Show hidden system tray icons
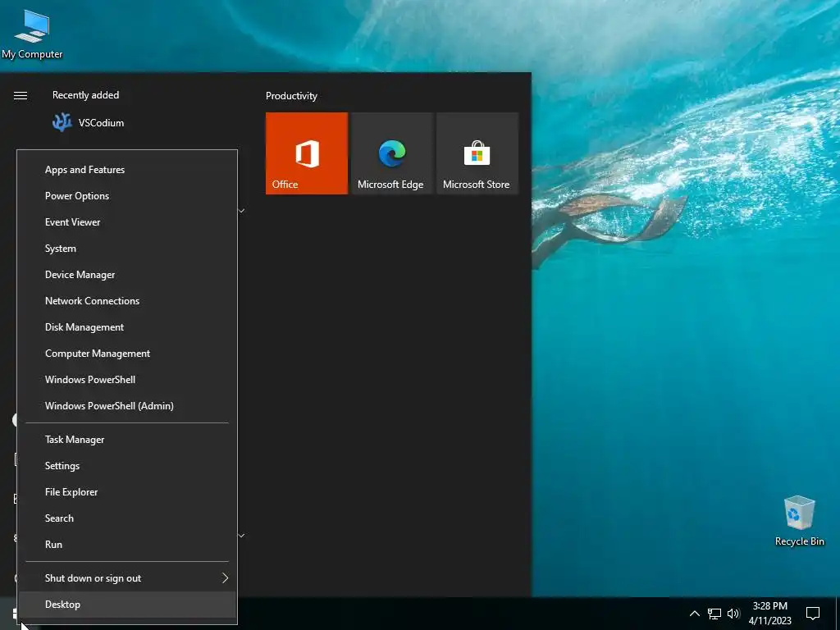The width and height of the screenshot is (840, 630). point(694,614)
